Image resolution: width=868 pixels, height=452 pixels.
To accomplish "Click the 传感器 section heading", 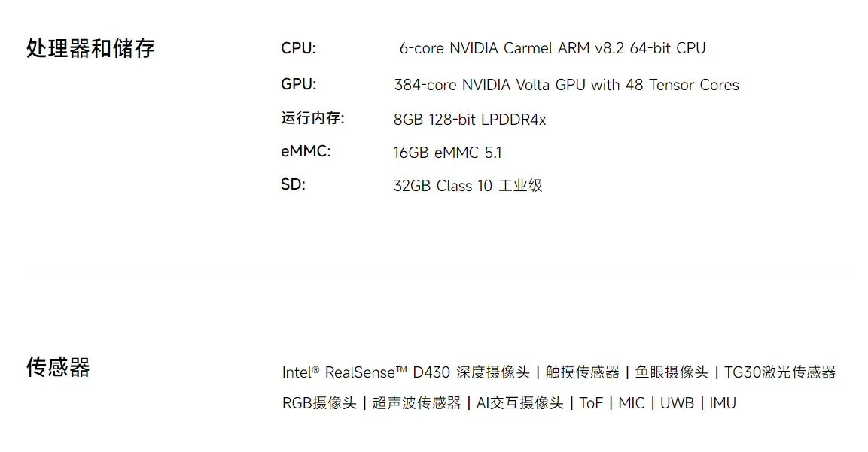I will [58, 367].
